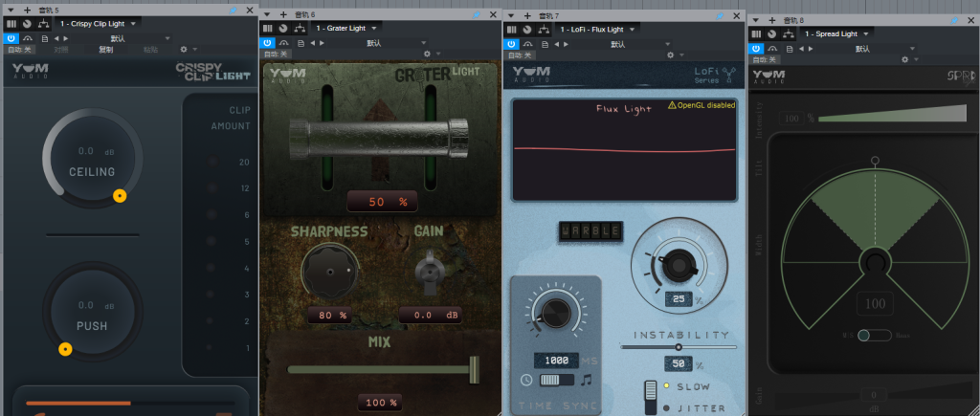Viewport: 980px width, 416px height.
Task: Open the '1 - Spread Light' plugin dropdown
Action: pyautogui.click(x=836, y=33)
